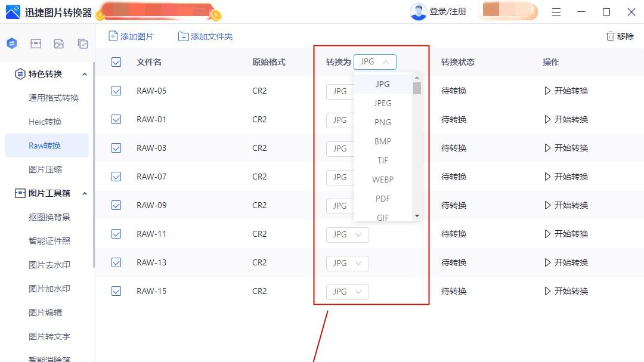The image size is (644, 362).
Task: Click the image tools icon in top bar
Action: [58, 43]
